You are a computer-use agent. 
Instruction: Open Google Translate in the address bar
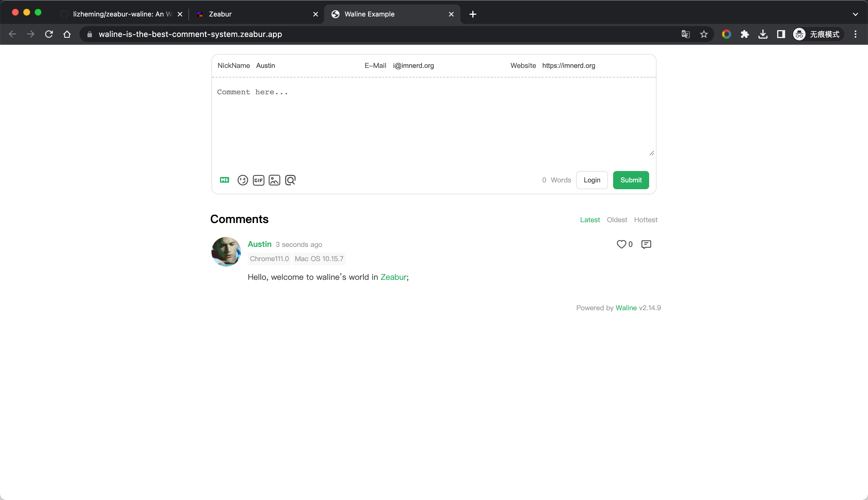pos(685,34)
